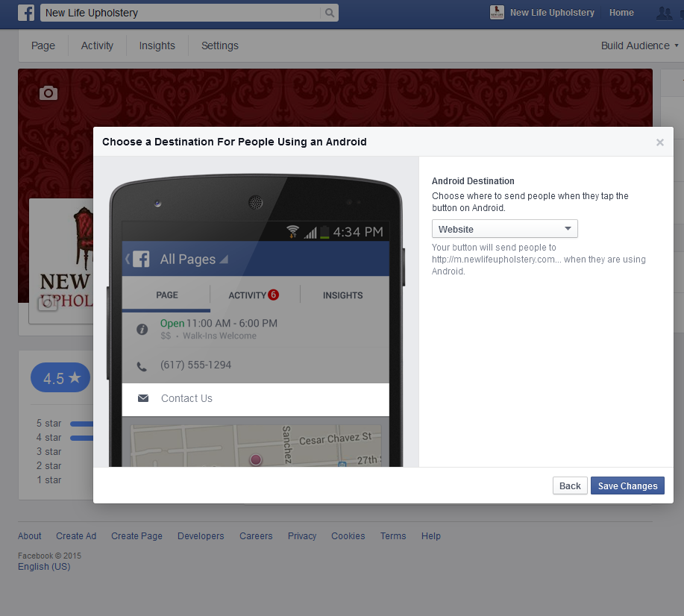Image resolution: width=684 pixels, height=616 pixels.
Task: Click the map preview in phone mockup
Action: pos(256,446)
